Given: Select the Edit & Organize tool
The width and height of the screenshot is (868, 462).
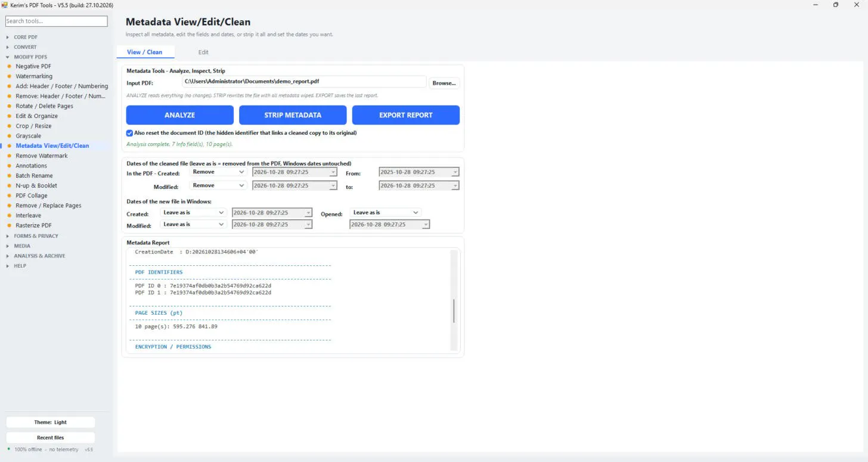Looking at the screenshot, I should point(37,116).
